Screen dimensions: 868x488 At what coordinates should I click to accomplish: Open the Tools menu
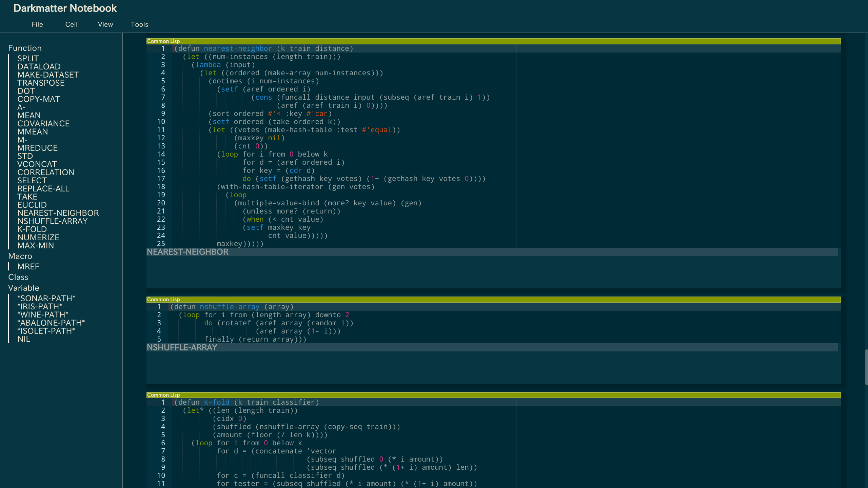[x=139, y=24]
